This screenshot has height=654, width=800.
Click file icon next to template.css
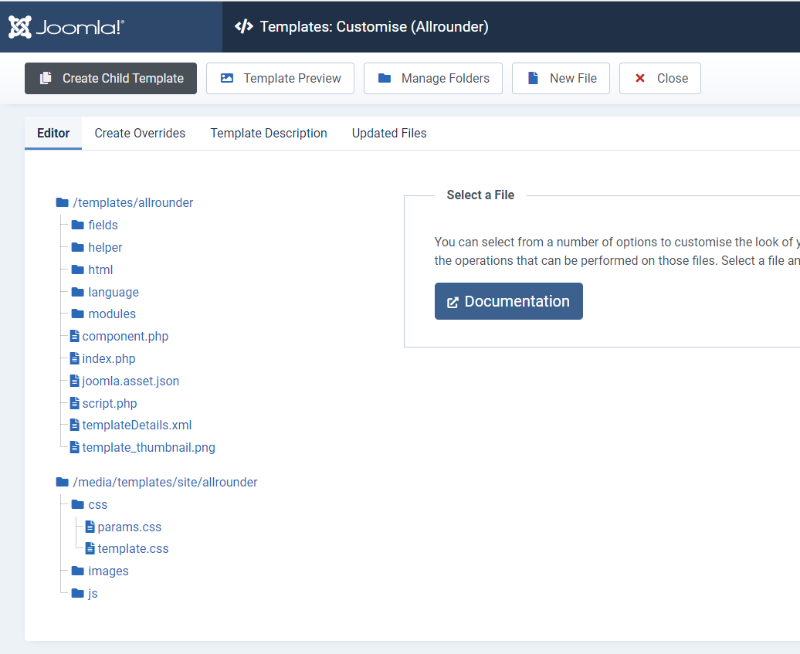(x=90, y=548)
